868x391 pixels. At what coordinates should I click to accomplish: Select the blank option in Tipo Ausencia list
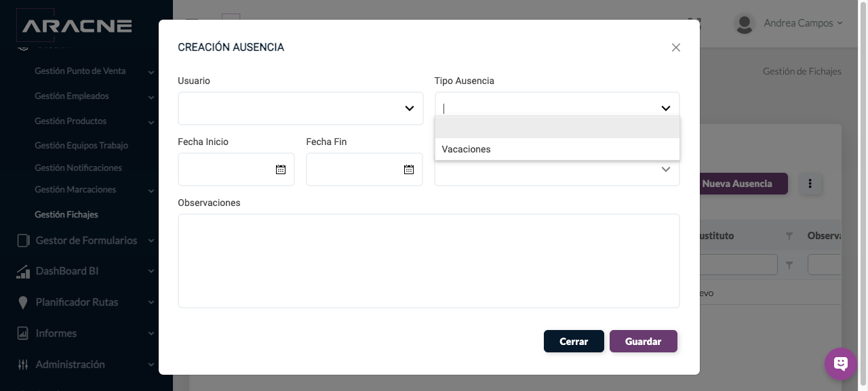[557, 127]
